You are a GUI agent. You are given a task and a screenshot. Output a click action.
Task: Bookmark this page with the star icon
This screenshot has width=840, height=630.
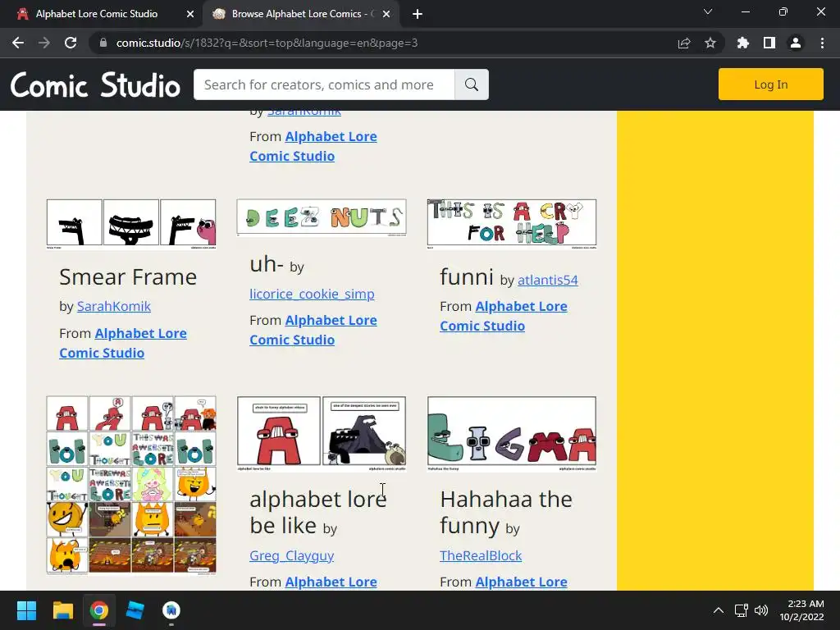(710, 43)
